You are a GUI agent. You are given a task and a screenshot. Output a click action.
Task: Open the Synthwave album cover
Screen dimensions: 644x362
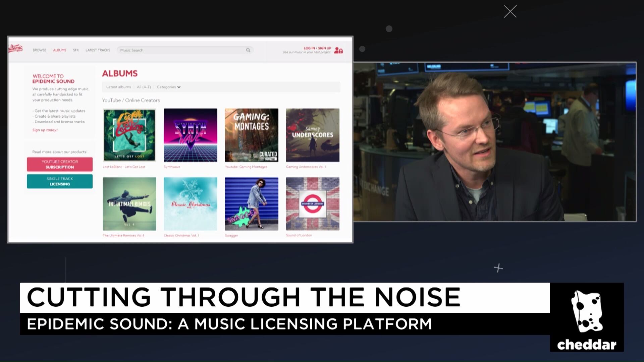coord(191,135)
